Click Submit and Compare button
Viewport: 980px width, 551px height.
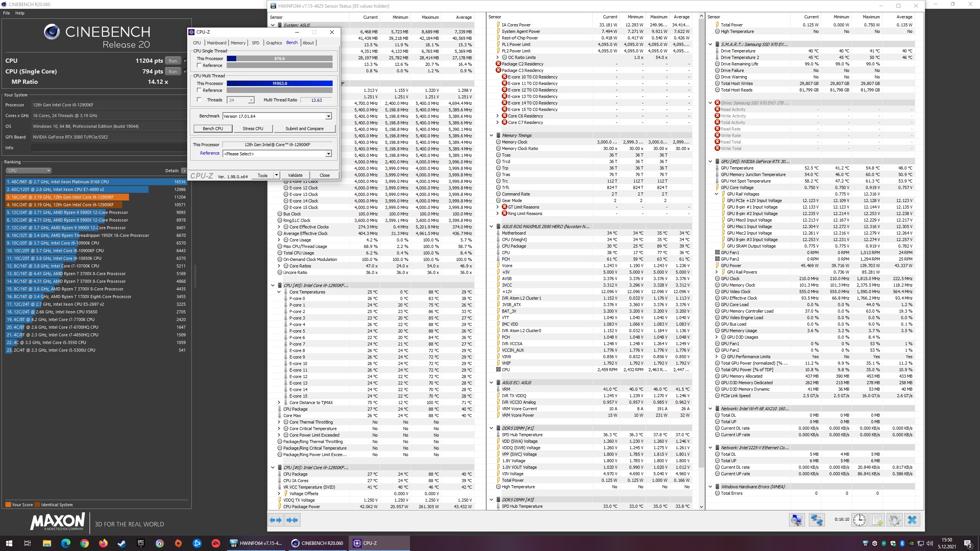click(x=305, y=129)
